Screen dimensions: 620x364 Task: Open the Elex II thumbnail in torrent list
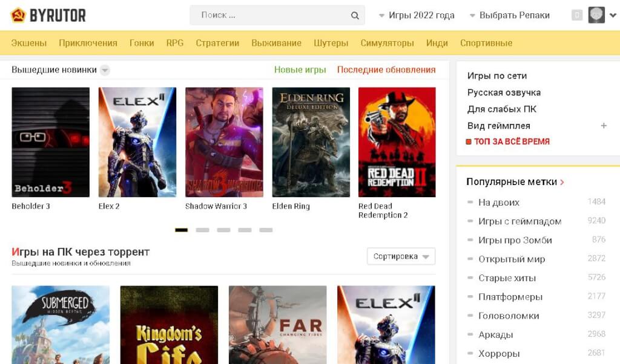coord(386,325)
